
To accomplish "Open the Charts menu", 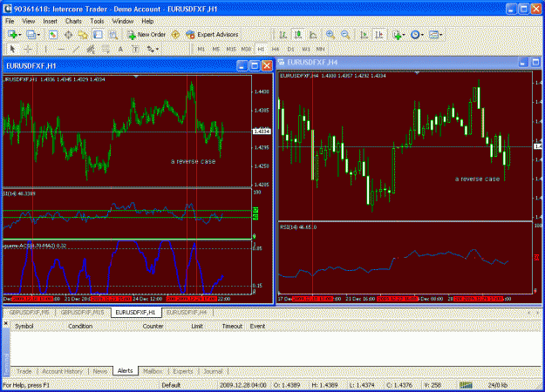I will 73,21.
